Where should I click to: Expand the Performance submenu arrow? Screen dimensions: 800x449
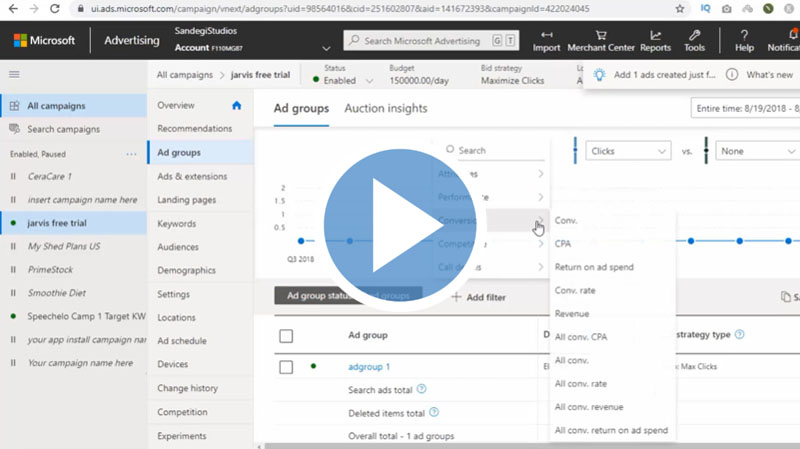click(540, 197)
